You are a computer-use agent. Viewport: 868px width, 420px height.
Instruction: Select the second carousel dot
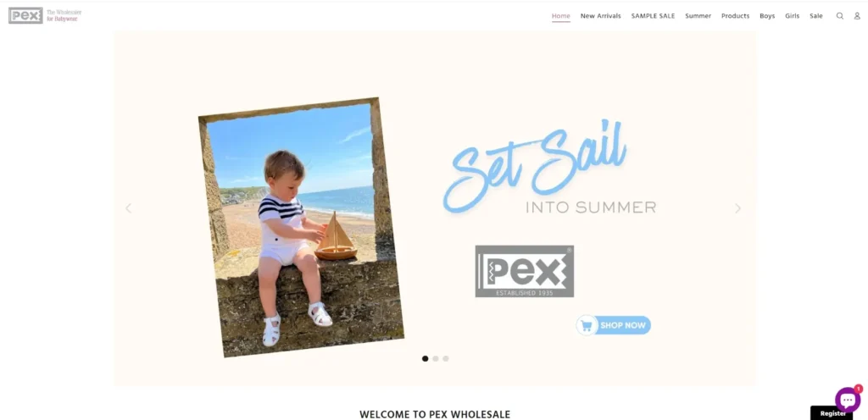tap(436, 359)
